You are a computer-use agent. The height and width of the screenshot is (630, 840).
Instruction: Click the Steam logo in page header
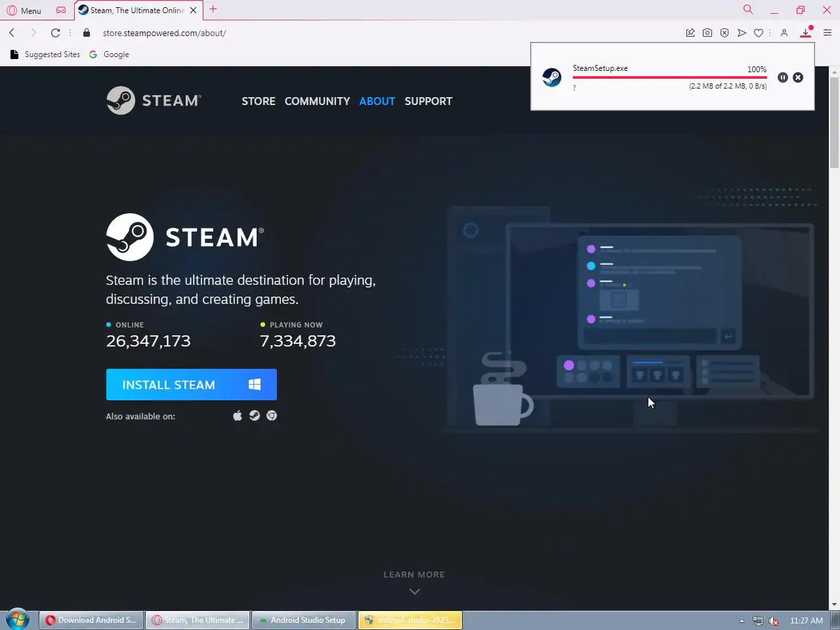coord(154,100)
